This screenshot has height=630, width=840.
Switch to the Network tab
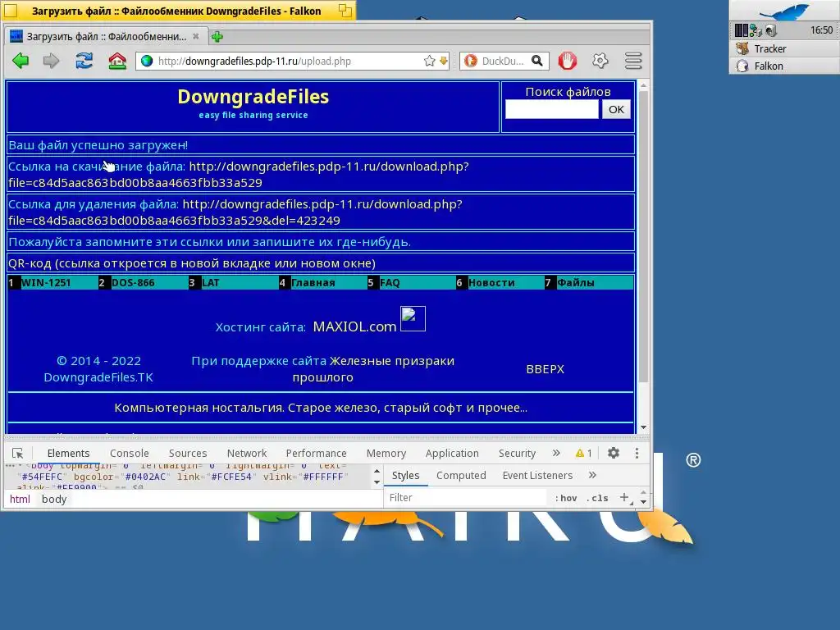[246, 453]
